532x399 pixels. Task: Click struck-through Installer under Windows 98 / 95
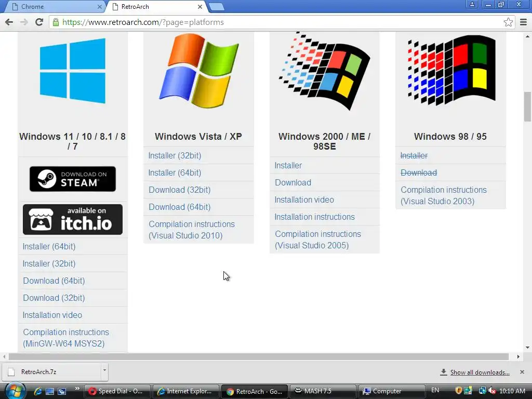point(414,155)
